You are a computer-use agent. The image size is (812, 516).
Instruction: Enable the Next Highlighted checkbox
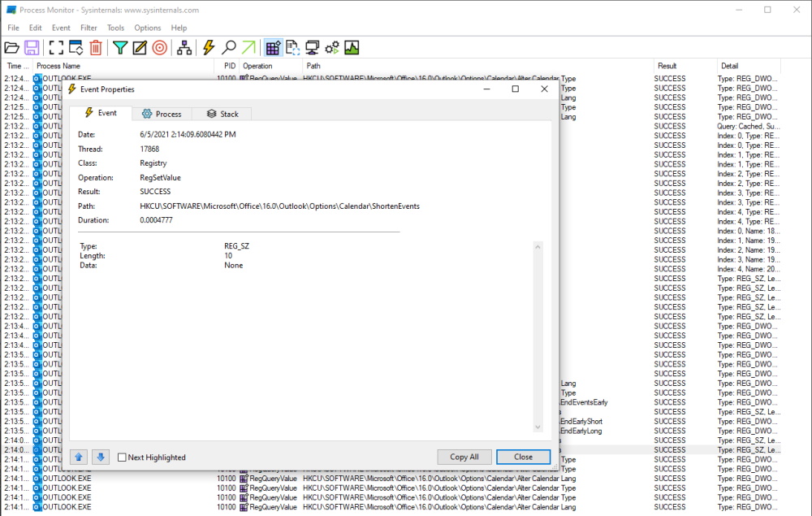coord(123,457)
